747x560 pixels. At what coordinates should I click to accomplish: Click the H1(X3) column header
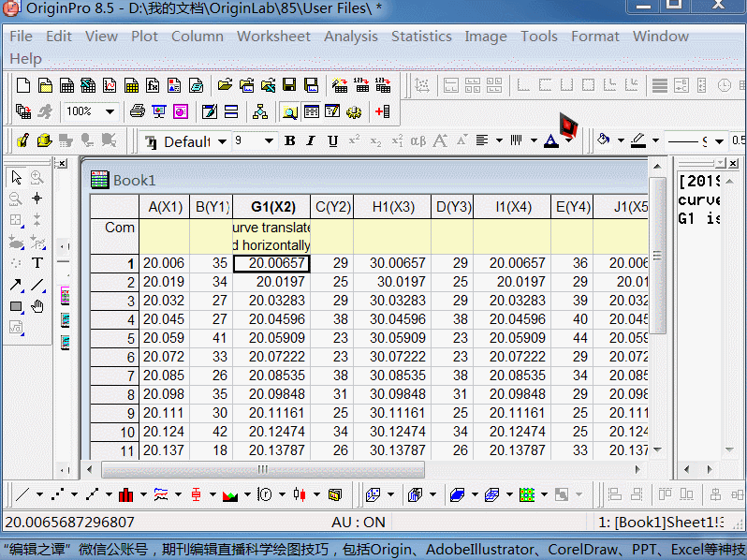click(392, 207)
